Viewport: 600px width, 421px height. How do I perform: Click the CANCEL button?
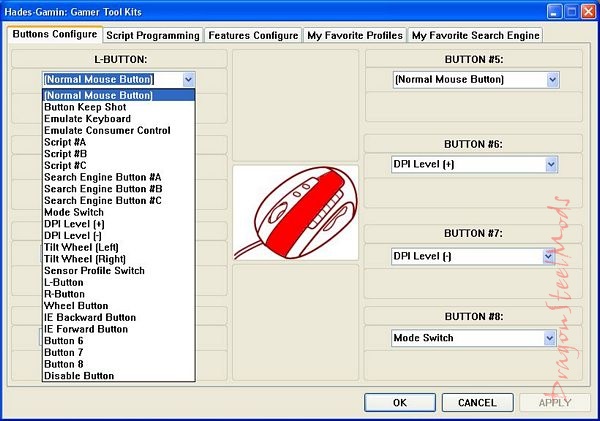(x=477, y=402)
